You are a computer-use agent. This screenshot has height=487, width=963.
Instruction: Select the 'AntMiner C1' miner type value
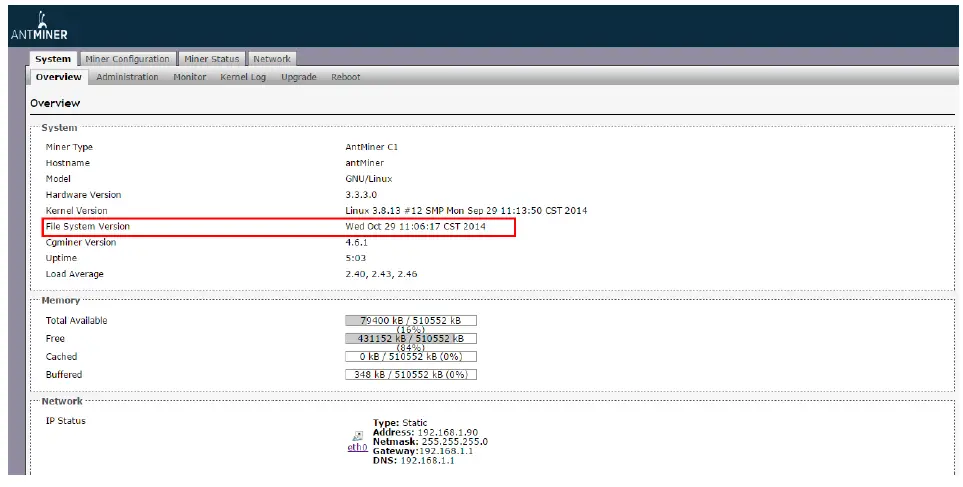(x=372, y=147)
